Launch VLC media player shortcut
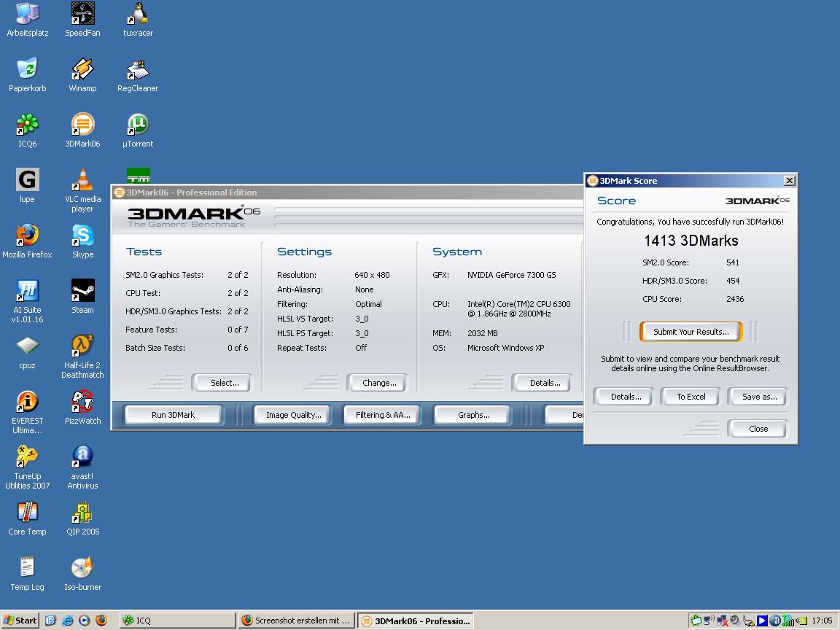Image resolution: width=840 pixels, height=630 pixels. click(82, 191)
